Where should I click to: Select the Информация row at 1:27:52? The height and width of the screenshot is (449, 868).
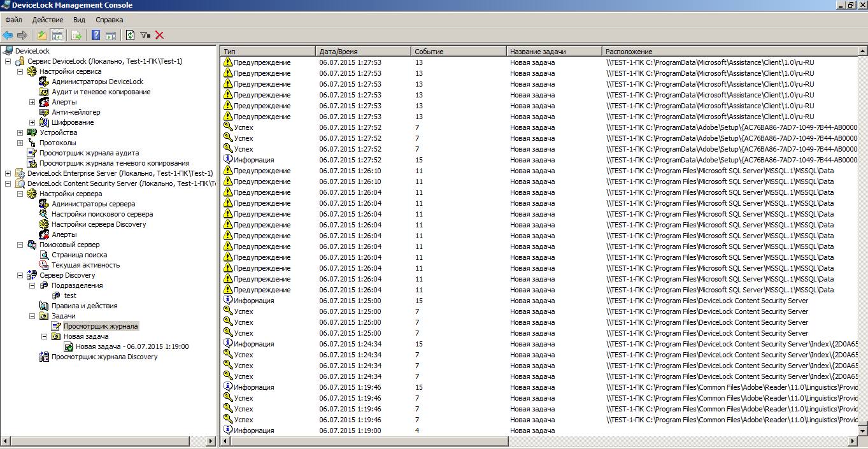point(539,160)
